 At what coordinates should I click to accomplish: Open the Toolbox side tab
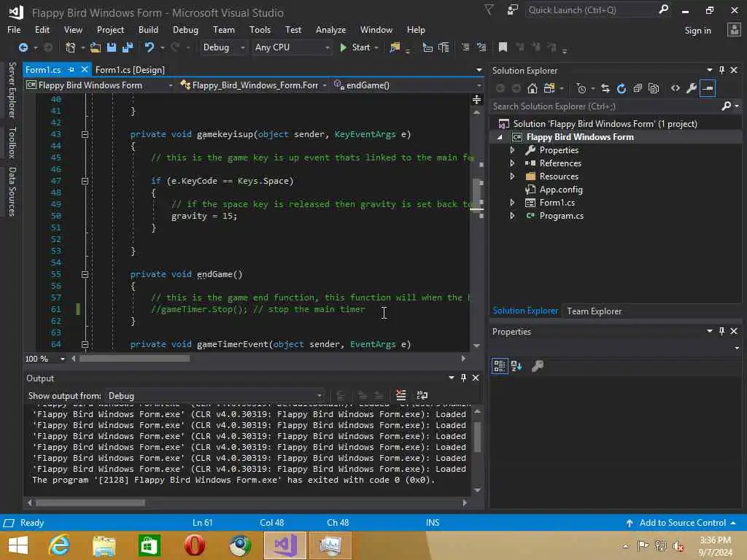12,142
